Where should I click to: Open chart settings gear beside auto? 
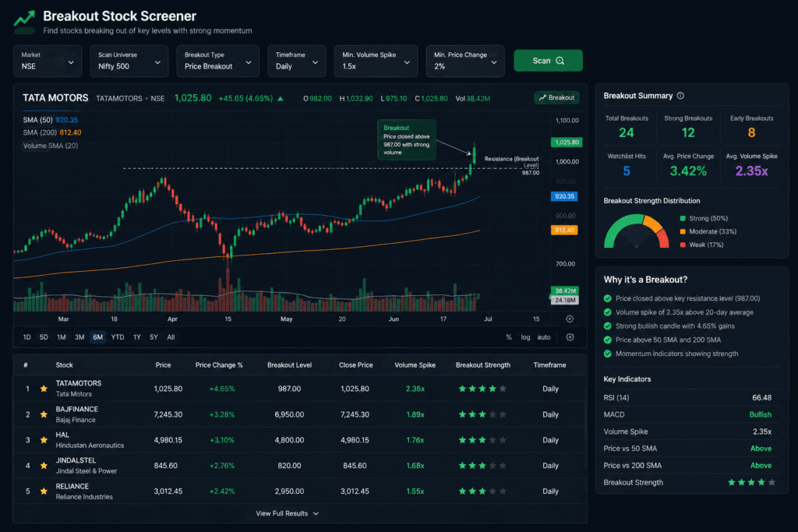(570, 337)
